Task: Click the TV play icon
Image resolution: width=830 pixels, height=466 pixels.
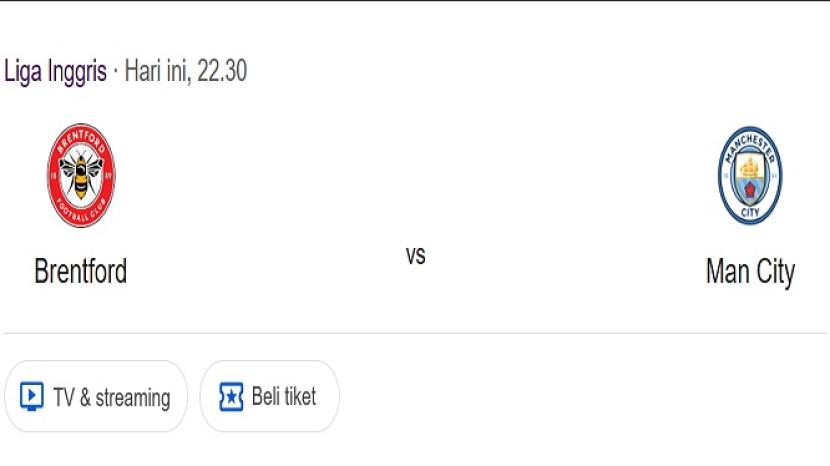Action: pos(32,397)
